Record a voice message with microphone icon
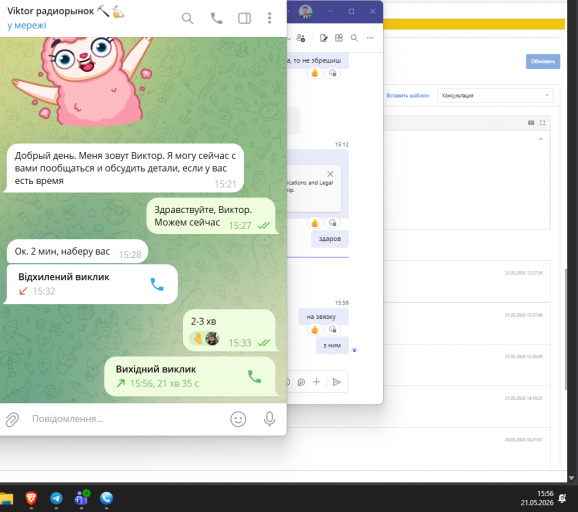The width and height of the screenshot is (578, 512). 269,419
